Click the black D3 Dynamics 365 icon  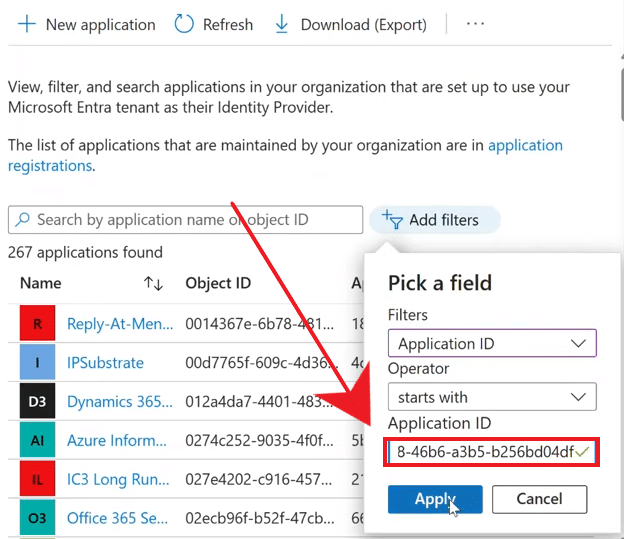click(x=38, y=402)
